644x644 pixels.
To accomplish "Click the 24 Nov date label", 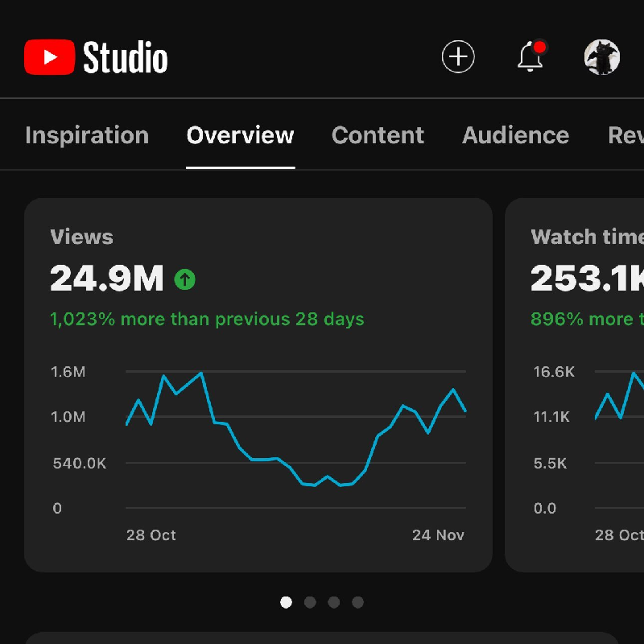I will 438,535.
